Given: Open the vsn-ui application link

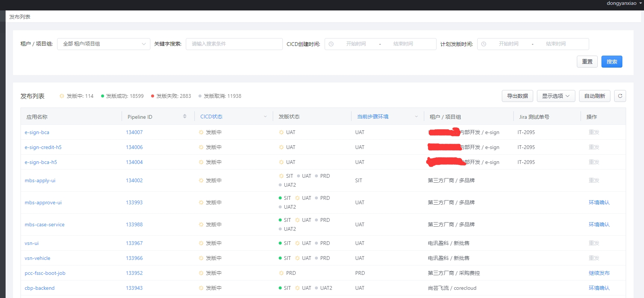Looking at the screenshot, I should coord(32,243).
